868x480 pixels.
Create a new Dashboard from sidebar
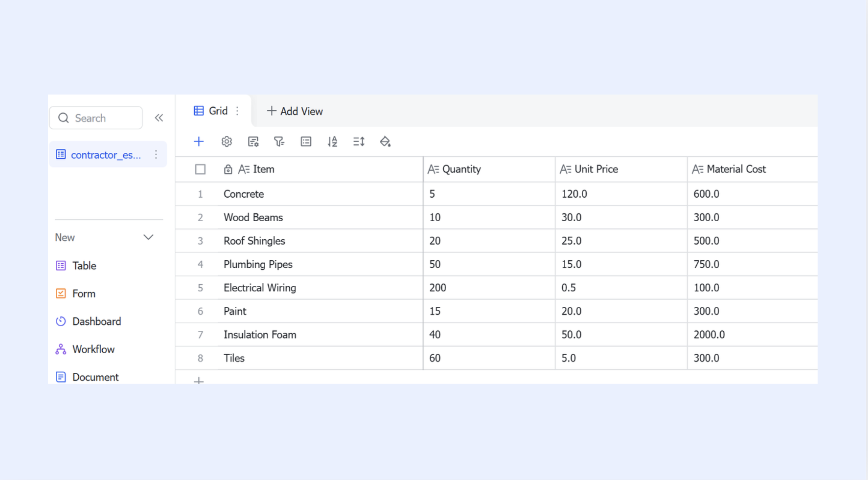(x=89, y=321)
